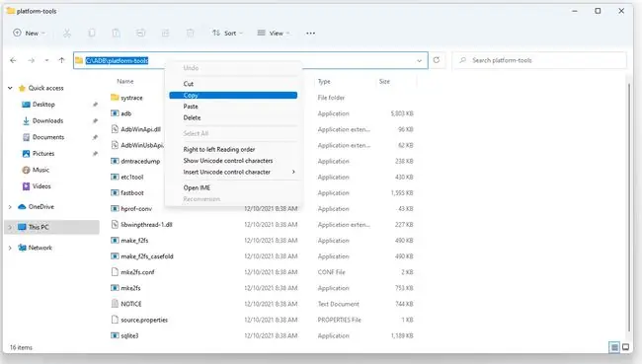Click the sqlite3 application icon
The height and width of the screenshot is (364, 642).
point(115,335)
